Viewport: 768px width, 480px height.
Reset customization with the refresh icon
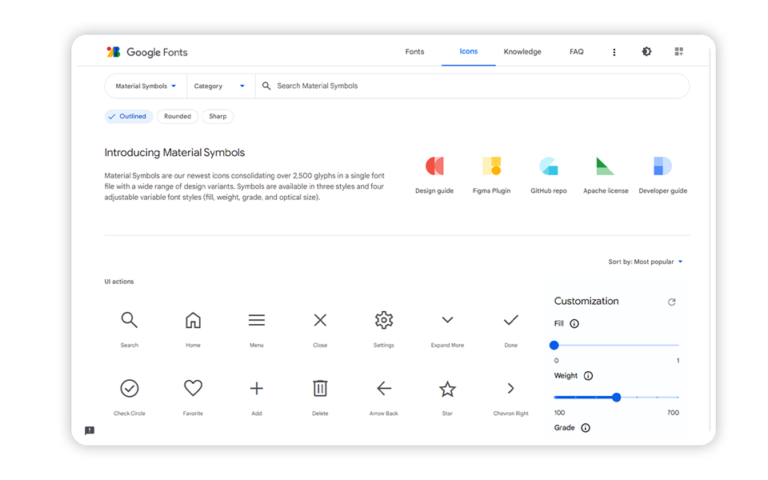pos(672,302)
